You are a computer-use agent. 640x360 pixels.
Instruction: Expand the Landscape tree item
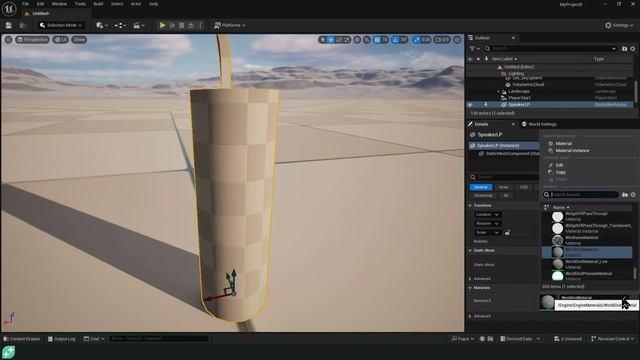498,91
